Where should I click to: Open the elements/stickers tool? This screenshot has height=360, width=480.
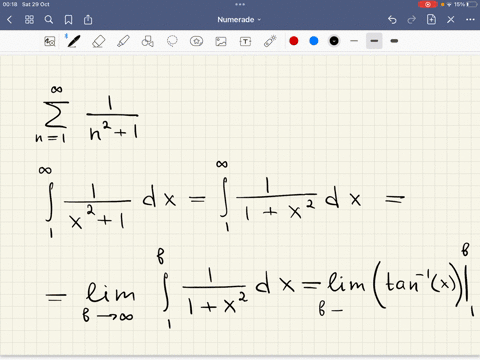[196, 41]
